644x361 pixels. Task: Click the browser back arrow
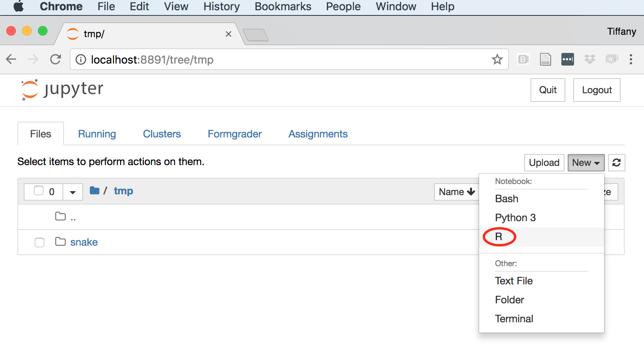click(x=11, y=60)
